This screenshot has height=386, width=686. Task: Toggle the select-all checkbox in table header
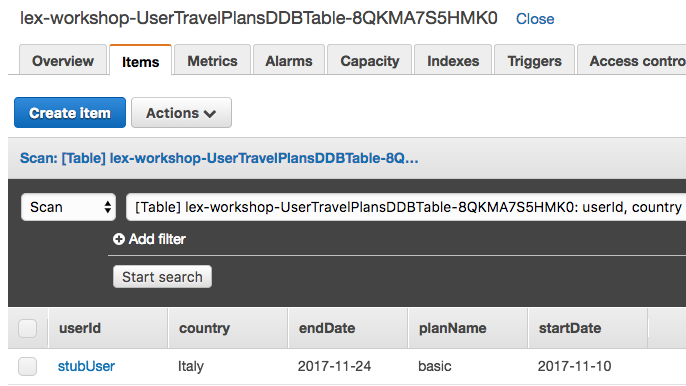click(28, 328)
